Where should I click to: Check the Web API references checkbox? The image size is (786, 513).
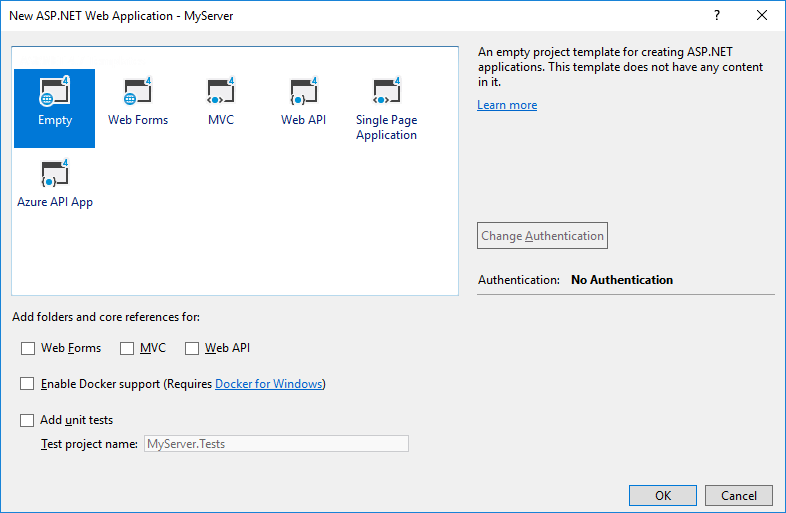192,348
